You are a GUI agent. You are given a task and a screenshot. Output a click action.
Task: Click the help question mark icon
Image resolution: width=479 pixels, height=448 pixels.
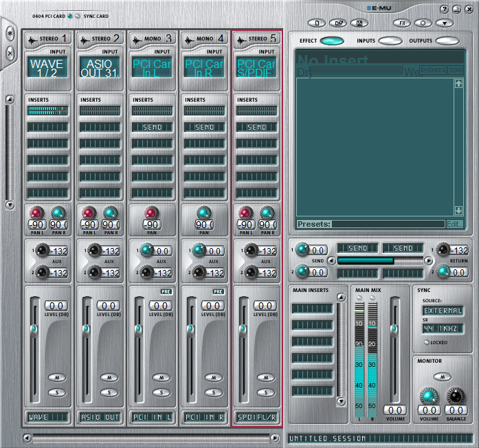(x=444, y=9)
